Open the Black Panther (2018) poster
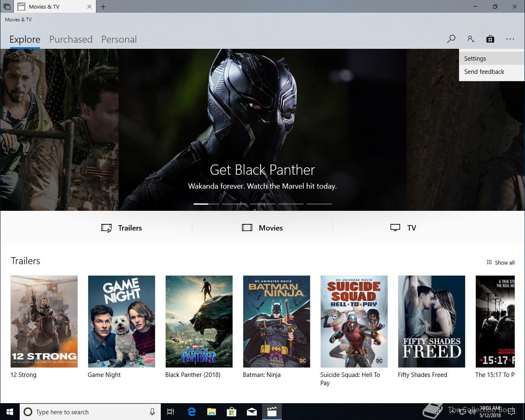Screen dimensions: 525x420 [x=199, y=321]
